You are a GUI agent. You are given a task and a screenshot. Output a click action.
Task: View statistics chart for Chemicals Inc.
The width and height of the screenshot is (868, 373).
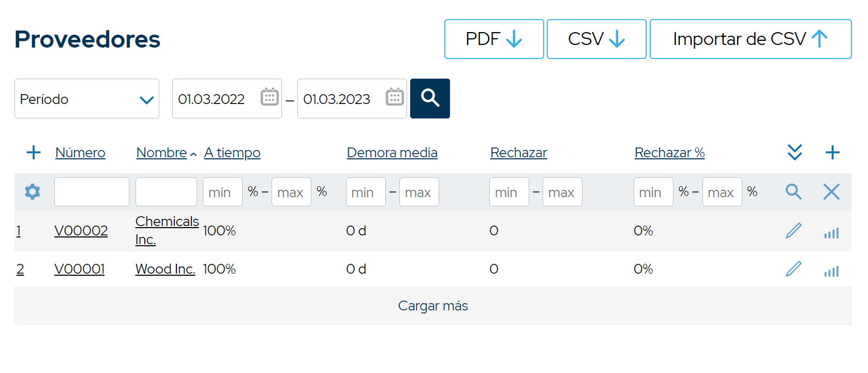coord(831,233)
